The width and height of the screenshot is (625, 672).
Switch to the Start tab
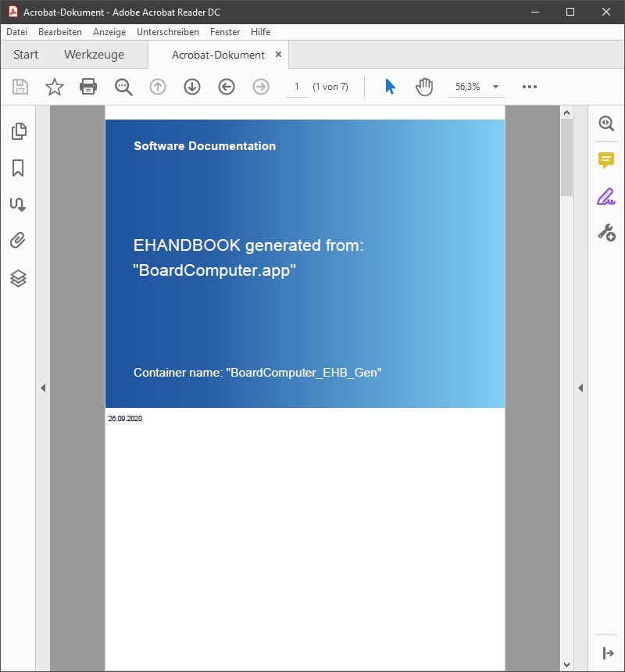(26, 54)
